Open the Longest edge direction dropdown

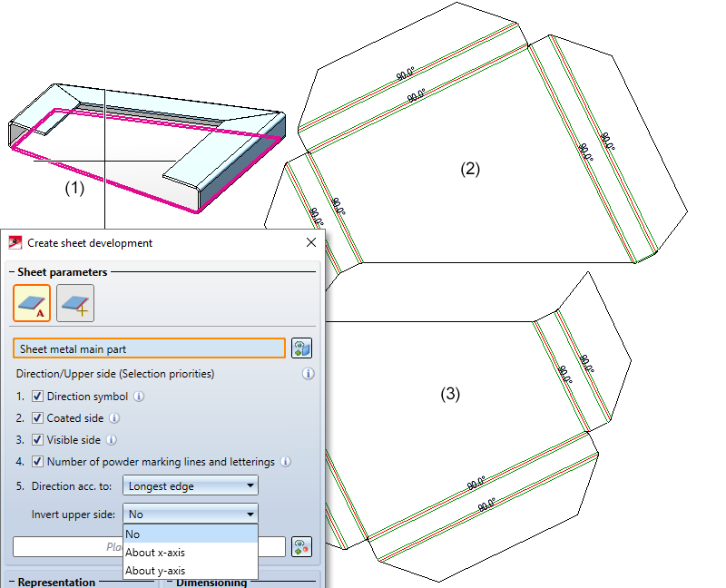(191, 485)
